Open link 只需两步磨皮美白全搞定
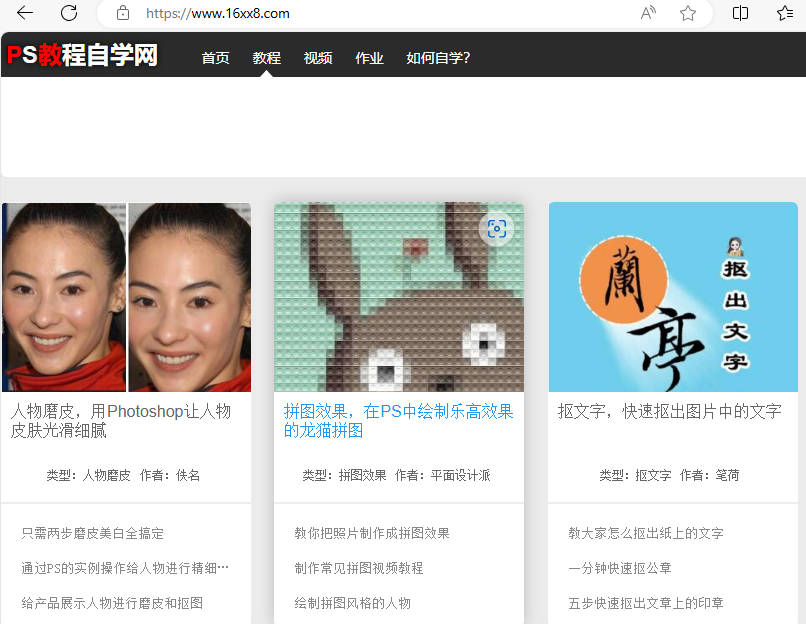 [93, 533]
